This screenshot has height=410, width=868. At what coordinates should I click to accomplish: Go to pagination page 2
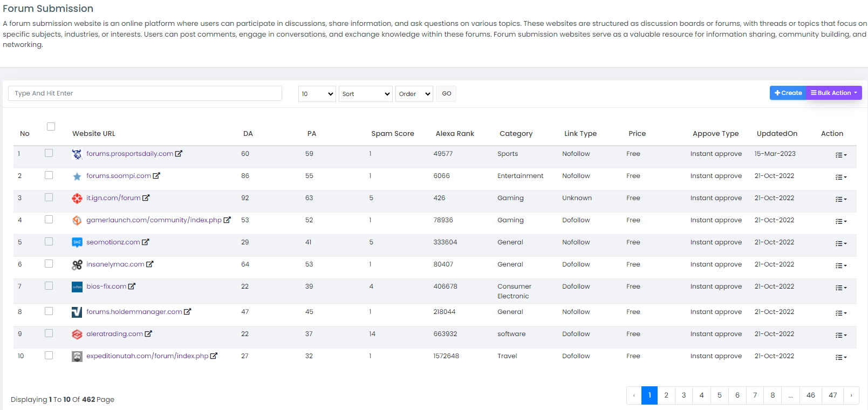tap(666, 395)
